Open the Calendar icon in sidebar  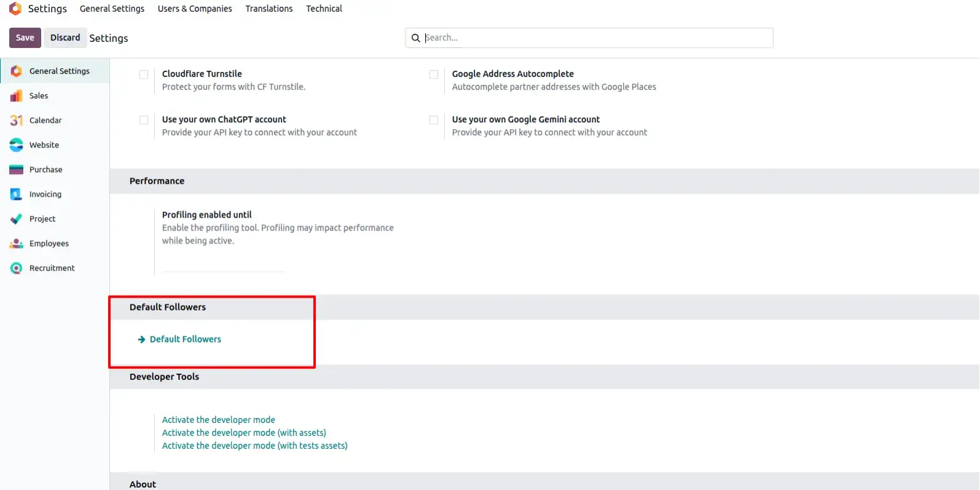pyautogui.click(x=17, y=121)
